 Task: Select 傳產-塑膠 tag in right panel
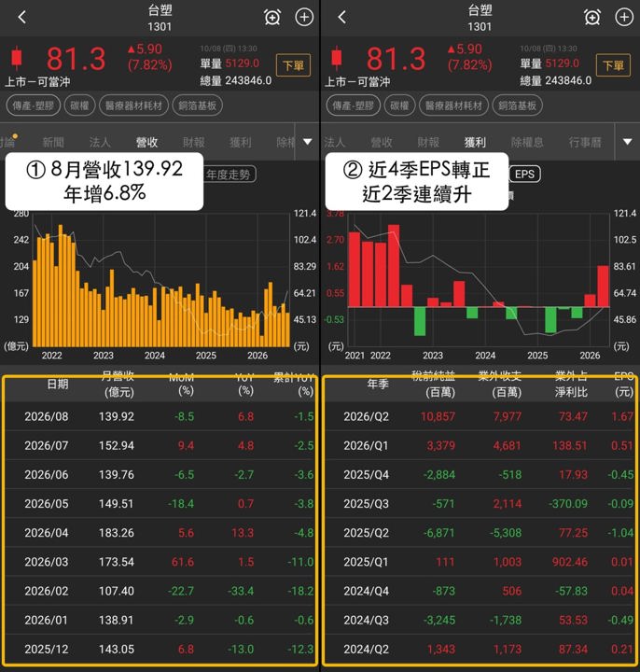pos(353,105)
